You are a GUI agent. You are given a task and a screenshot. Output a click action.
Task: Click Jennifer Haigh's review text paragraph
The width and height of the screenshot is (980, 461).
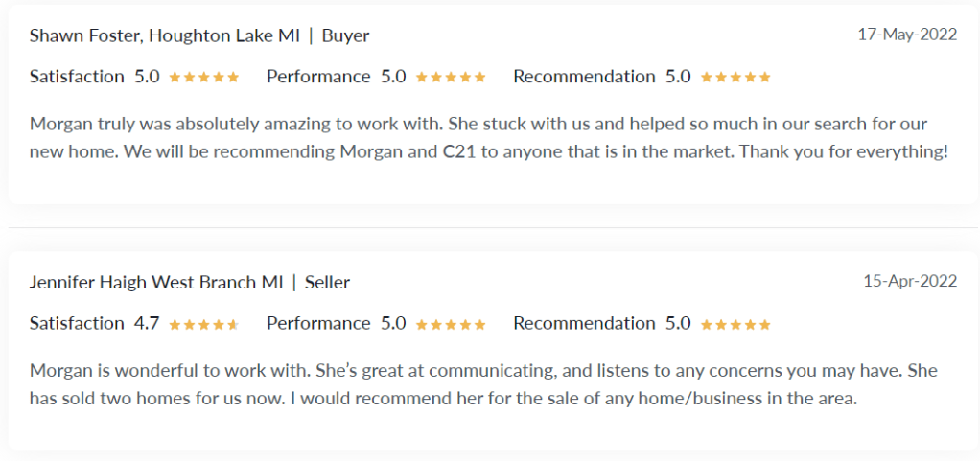point(483,384)
